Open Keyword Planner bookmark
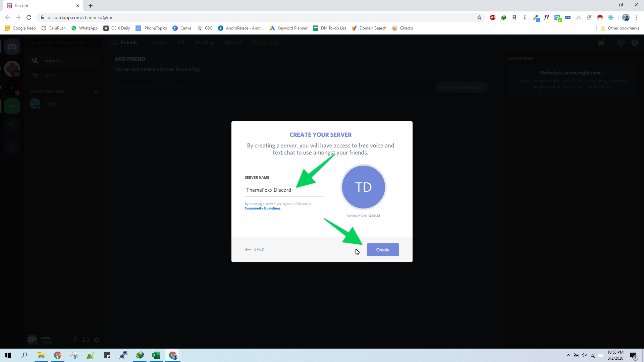This screenshot has height=362, width=644. point(288,28)
